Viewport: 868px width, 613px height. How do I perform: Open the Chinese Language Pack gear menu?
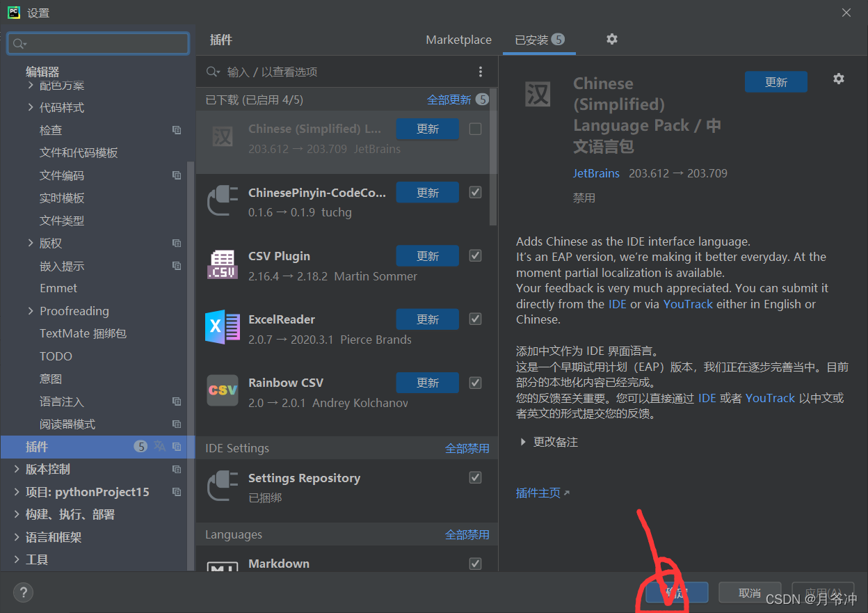pos(839,79)
